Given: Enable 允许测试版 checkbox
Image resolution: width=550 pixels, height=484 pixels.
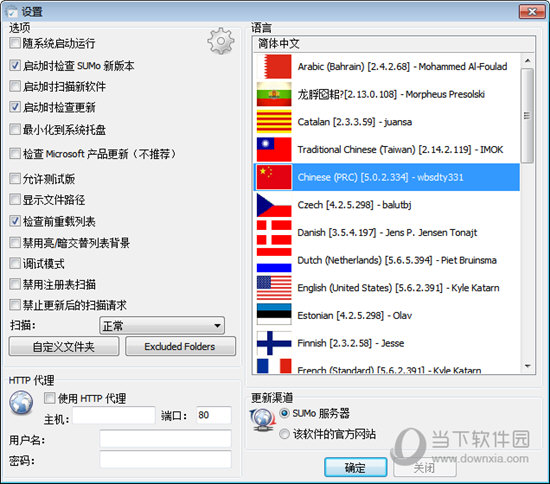Looking at the screenshot, I should click(15, 179).
